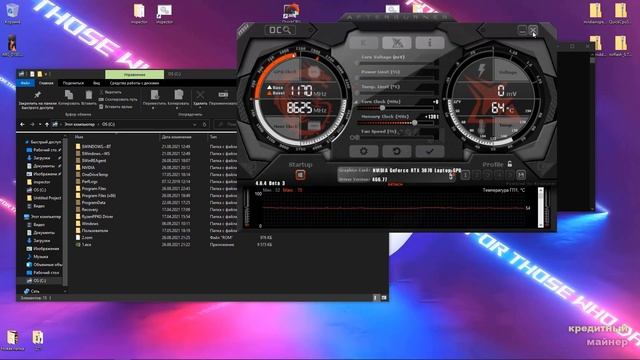Switch to the Главная ribbon tab

tap(46, 83)
